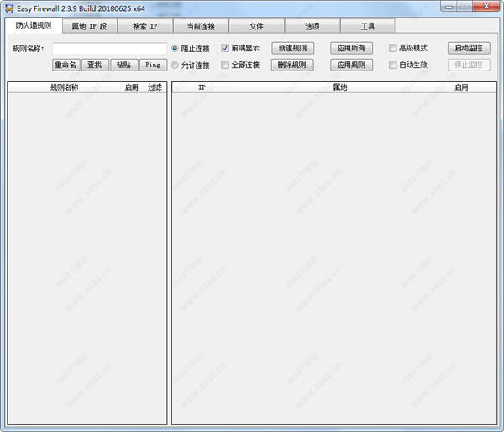Viewport: 504px width, 432px height.
Task: Open the 文件 tab
Action: point(256,26)
